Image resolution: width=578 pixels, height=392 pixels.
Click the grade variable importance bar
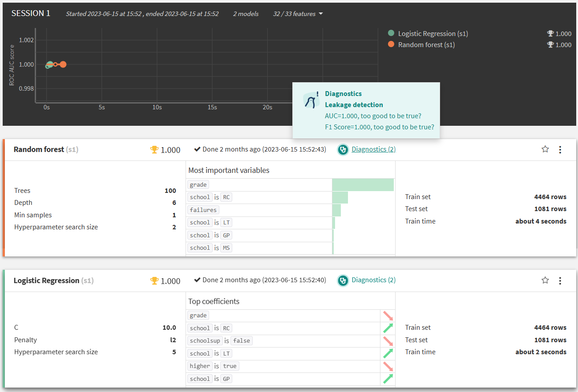(x=363, y=185)
